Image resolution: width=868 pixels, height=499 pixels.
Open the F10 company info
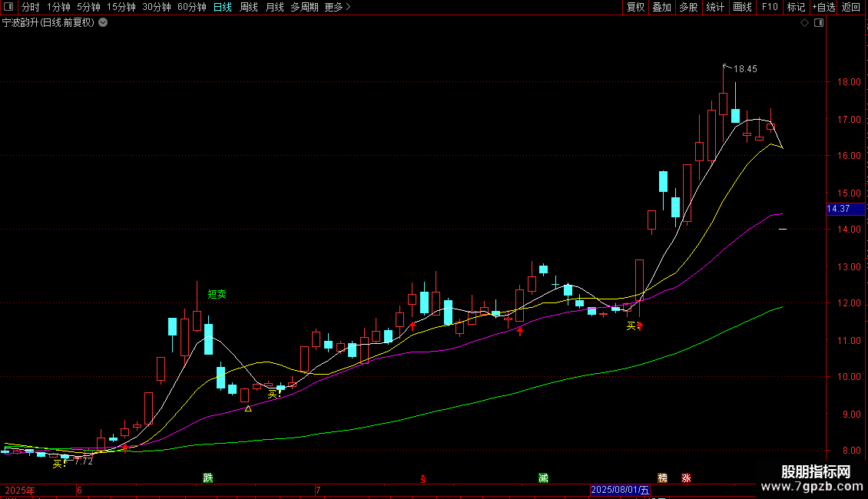tap(770, 7)
